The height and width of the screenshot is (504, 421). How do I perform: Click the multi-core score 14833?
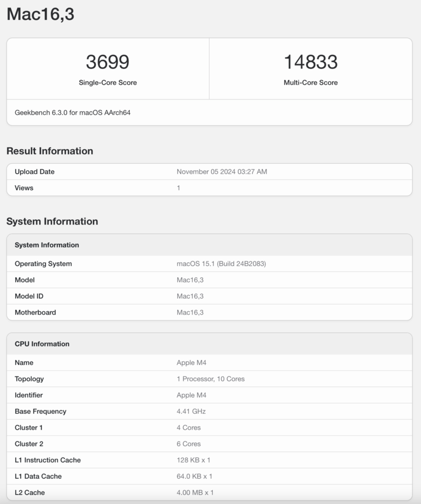(x=310, y=62)
